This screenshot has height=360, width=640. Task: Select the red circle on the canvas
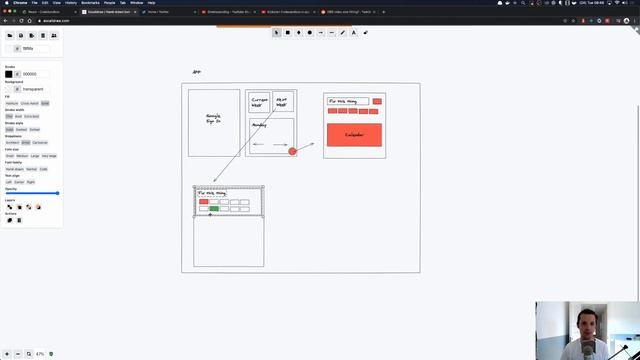292,152
